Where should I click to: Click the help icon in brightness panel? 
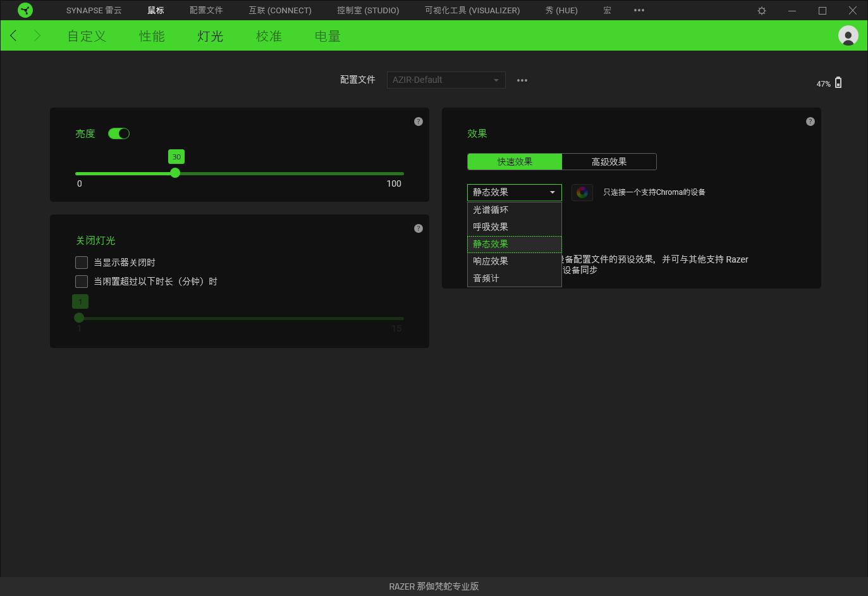(419, 121)
